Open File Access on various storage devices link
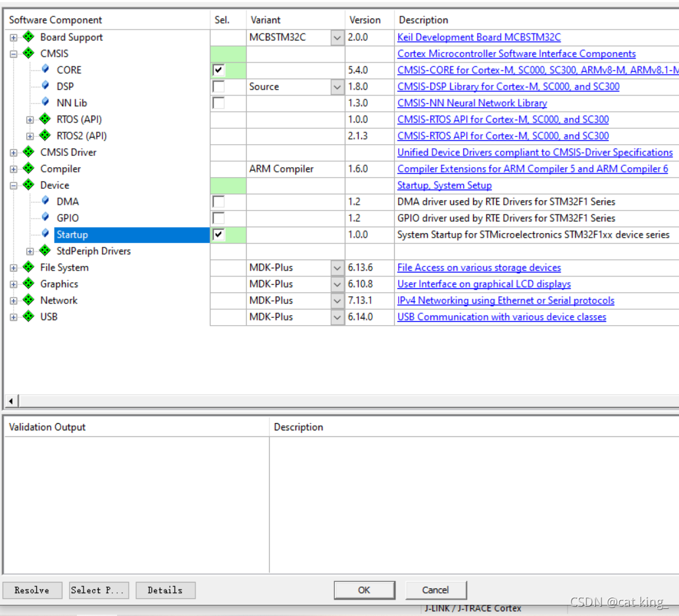 click(479, 268)
